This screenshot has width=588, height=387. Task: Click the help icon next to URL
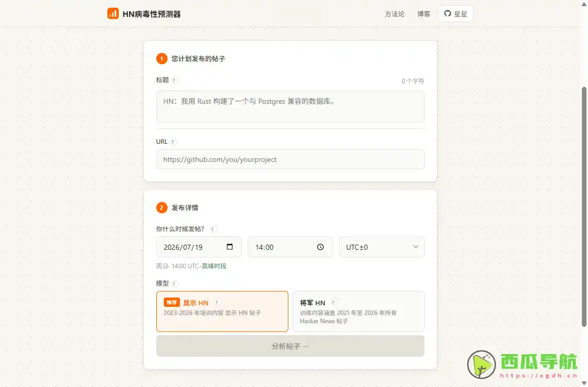click(173, 142)
